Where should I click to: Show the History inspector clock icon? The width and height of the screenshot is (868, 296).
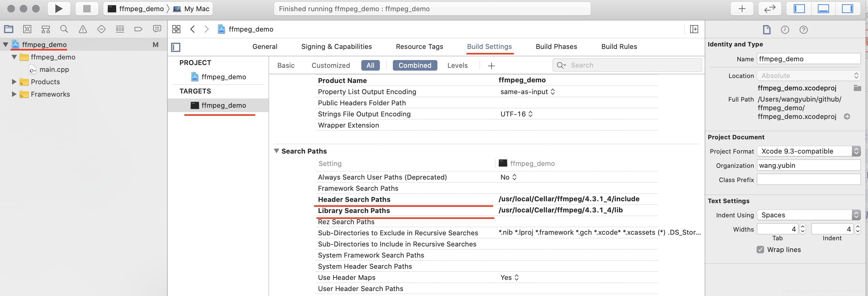point(785,30)
